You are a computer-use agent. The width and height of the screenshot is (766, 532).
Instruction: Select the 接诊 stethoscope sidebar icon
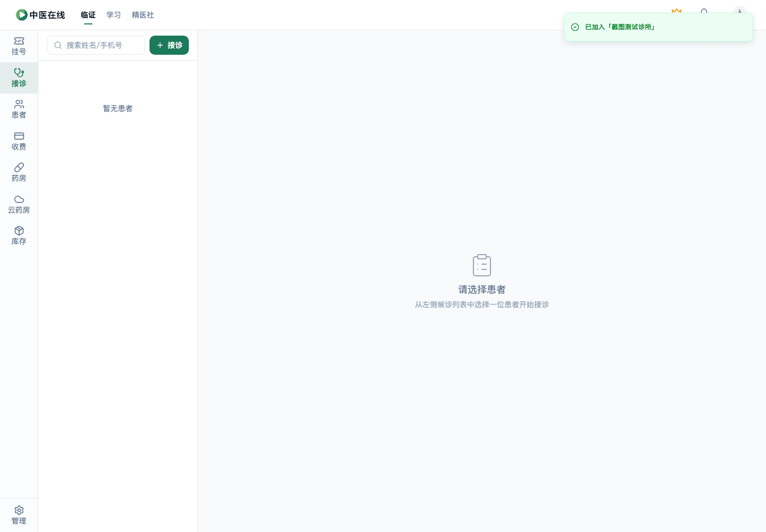coord(19,72)
